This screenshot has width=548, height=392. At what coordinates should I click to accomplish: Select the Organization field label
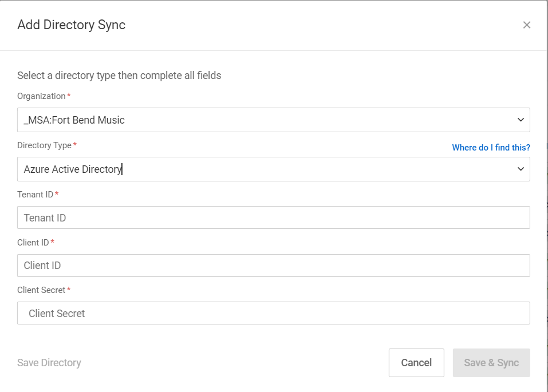click(x=41, y=96)
